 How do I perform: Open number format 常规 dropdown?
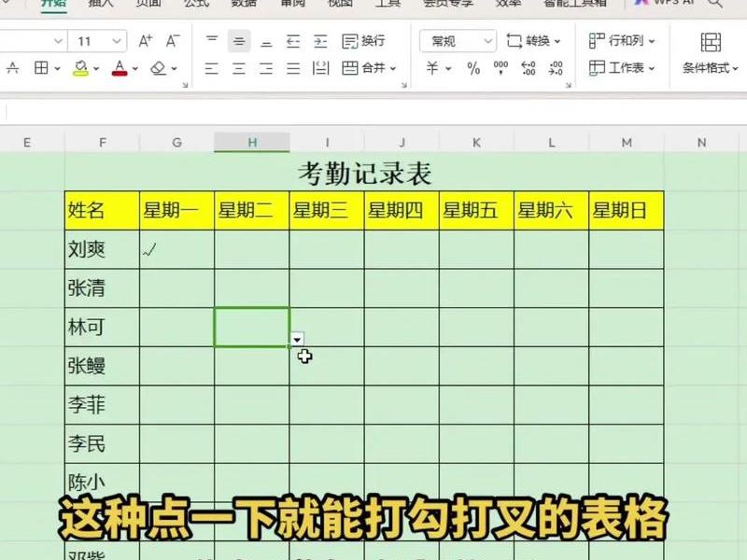[458, 41]
